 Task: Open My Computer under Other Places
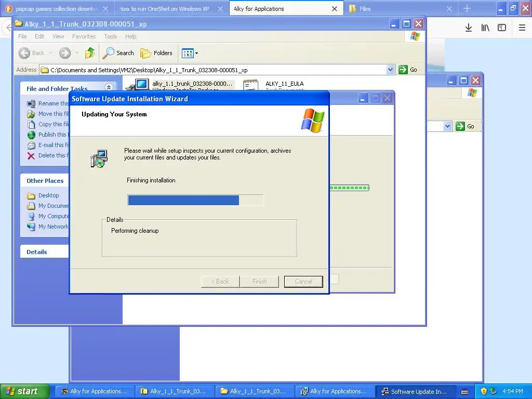point(54,216)
